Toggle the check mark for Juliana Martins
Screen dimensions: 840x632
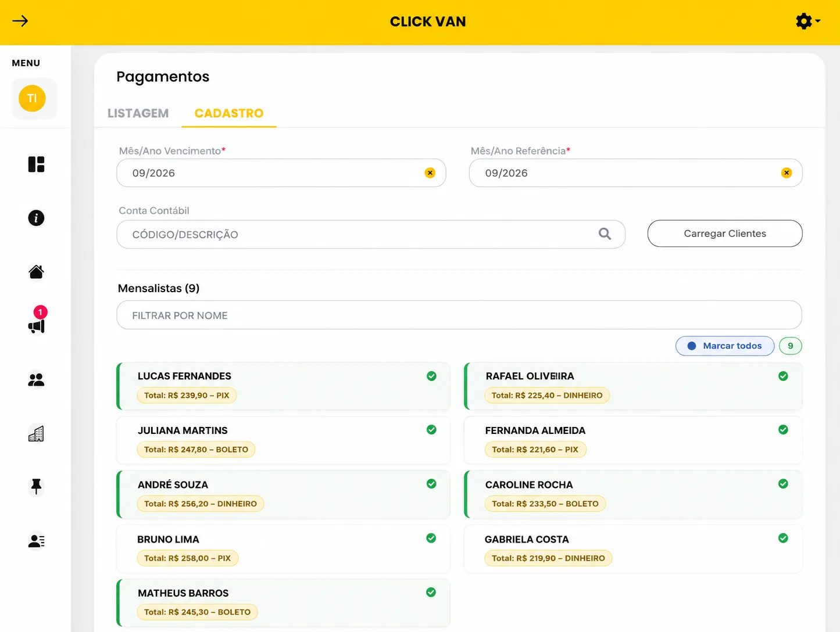(x=431, y=430)
